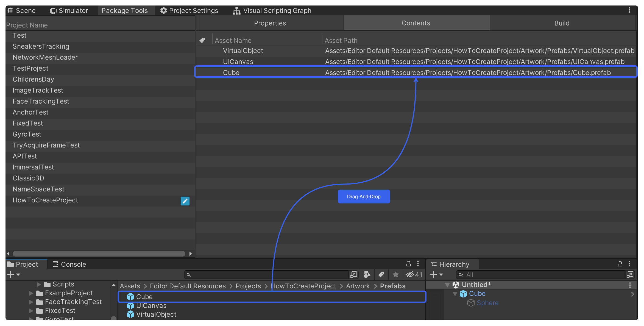Screen dimensions: 644x326
Task: Switch to the Properties tab
Action: (x=271, y=23)
